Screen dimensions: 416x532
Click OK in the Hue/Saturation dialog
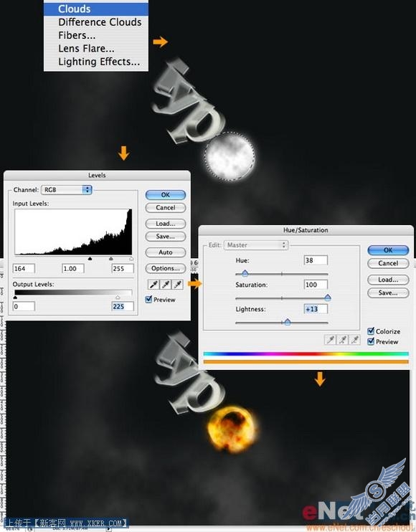[x=388, y=250]
